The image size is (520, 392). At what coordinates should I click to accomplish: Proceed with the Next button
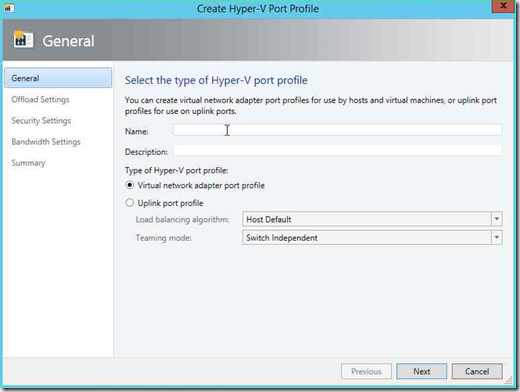click(x=422, y=371)
